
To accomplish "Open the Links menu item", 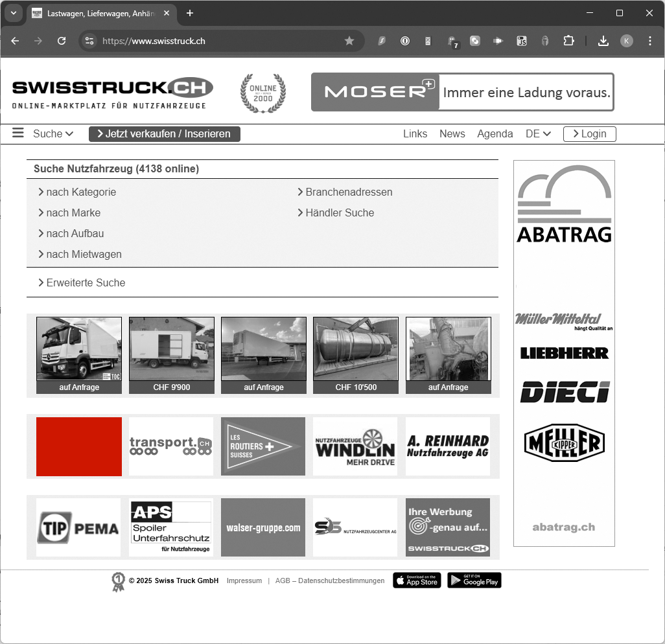I will click(x=415, y=134).
